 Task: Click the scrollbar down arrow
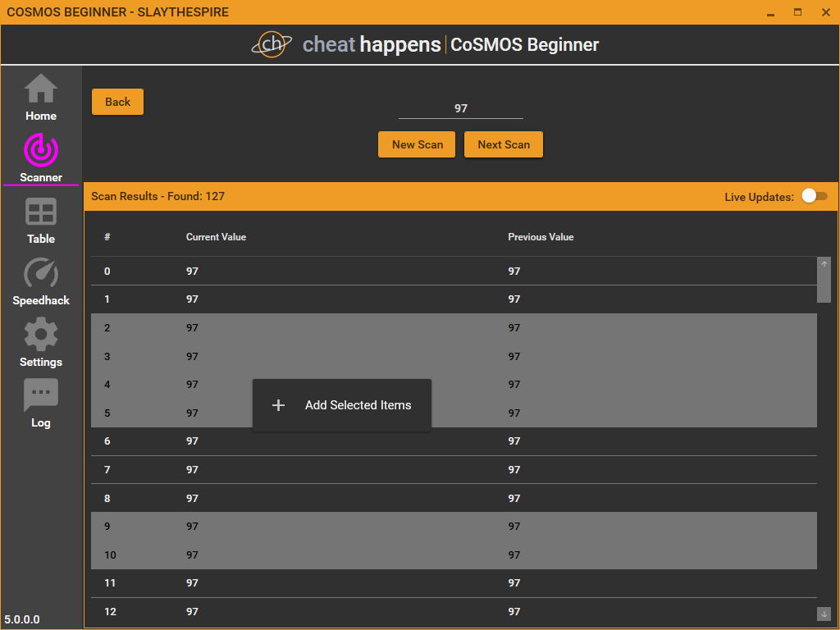pos(824,612)
